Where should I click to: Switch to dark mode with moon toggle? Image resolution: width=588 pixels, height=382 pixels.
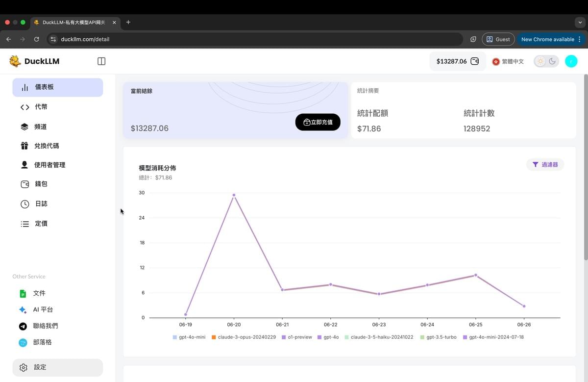tap(553, 61)
